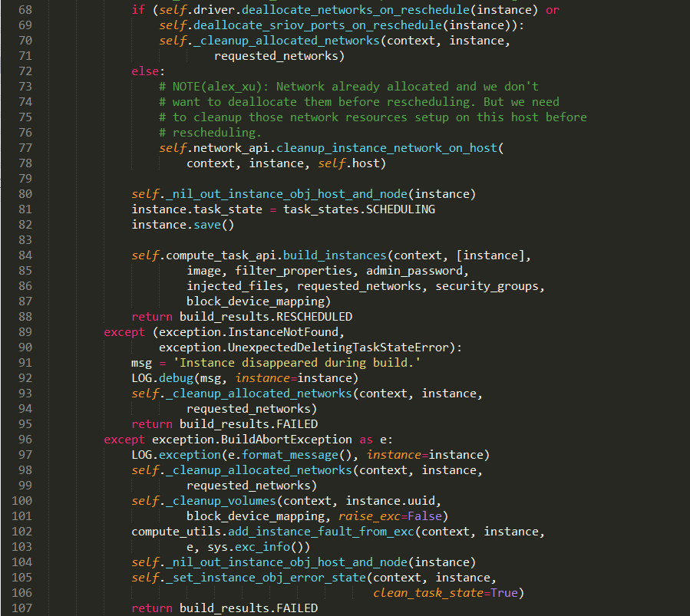This screenshot has width=690, height=616.
Task: Click 'FAILED' on line 95
Action: click(x=297, y=424)
